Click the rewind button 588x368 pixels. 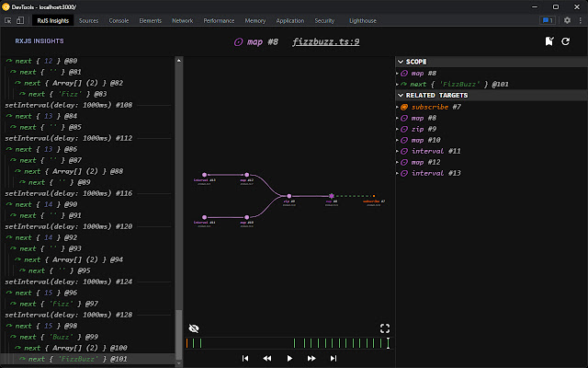pos(267,358)
